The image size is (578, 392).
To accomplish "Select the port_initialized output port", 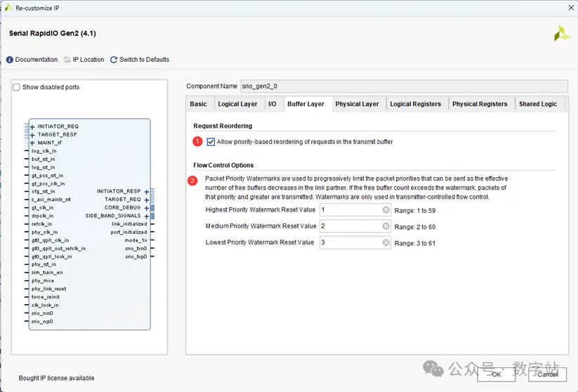I will [129, 233].
